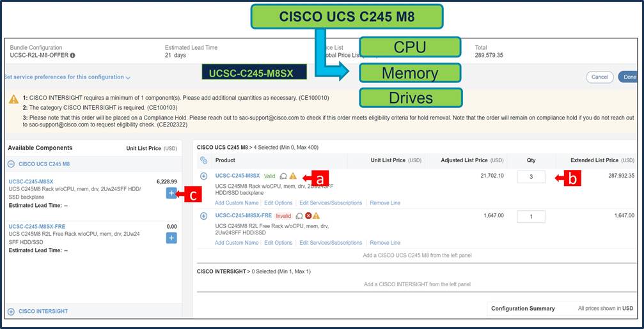Edit Options for UCSC-C245-M8SX-FRE
The image size is (644, 329).
click(278, 243)
